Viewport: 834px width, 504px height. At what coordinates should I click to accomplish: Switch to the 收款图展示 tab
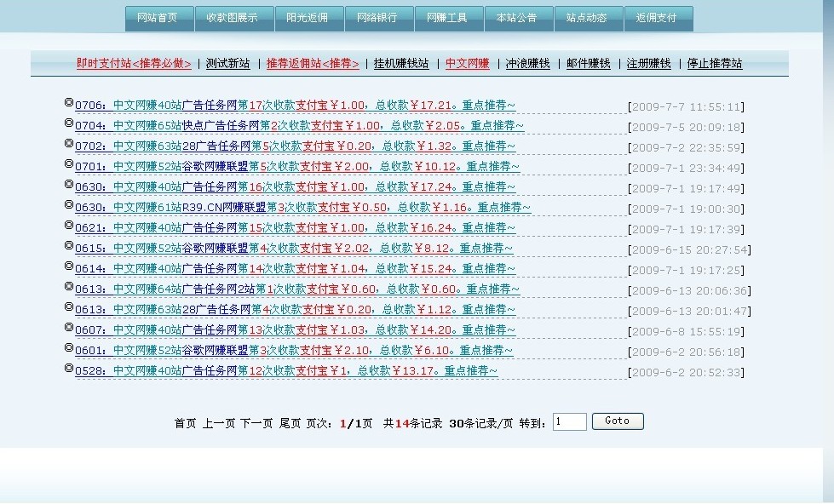[x=234, y=17]
